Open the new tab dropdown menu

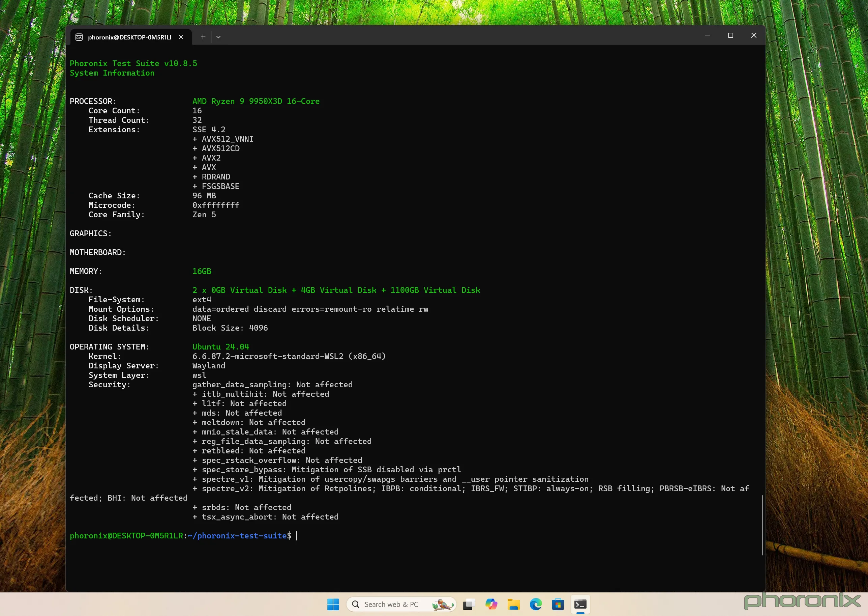(218, 37)
